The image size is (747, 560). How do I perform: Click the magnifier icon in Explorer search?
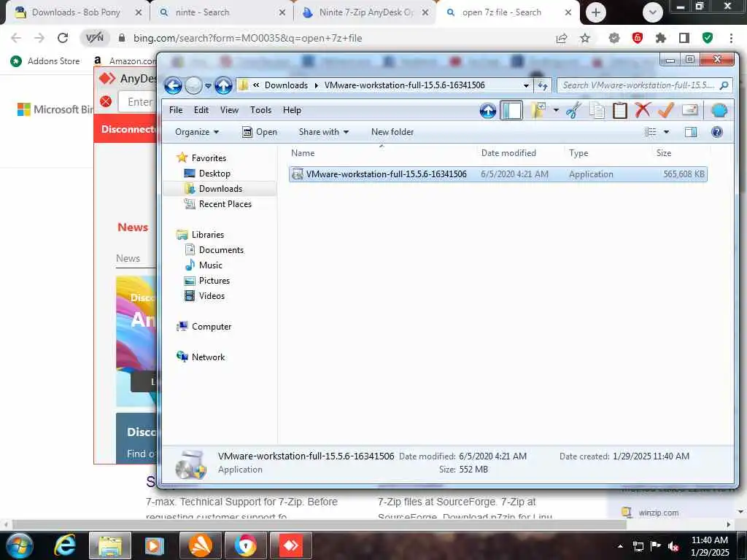point(724,86)
